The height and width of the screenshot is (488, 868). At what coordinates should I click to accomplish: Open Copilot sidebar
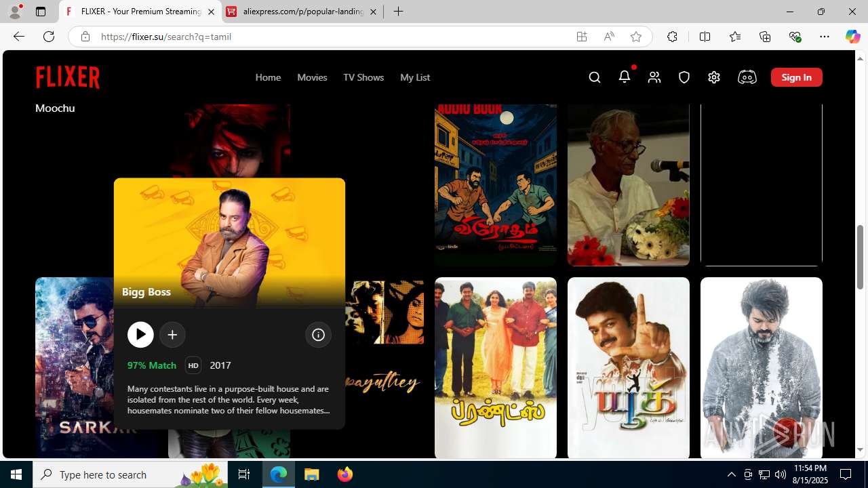[852, 37]
